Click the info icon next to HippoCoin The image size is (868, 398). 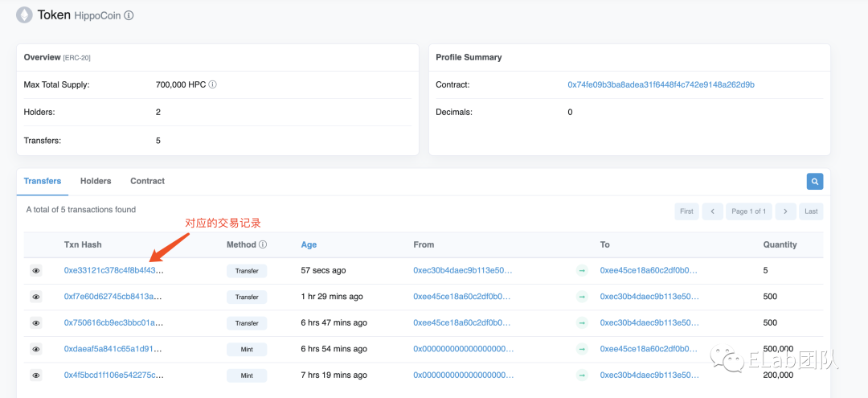[x=129, y=15]
